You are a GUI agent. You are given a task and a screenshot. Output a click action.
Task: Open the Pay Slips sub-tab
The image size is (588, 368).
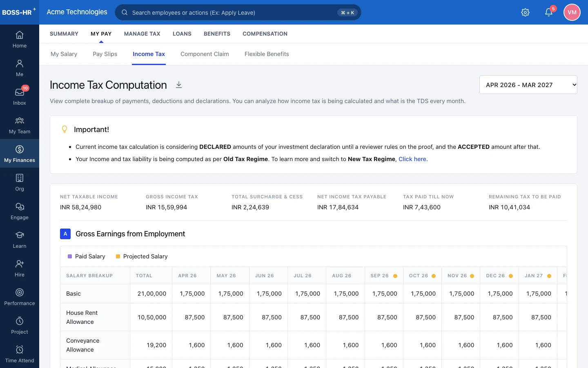tap(105, 54)
